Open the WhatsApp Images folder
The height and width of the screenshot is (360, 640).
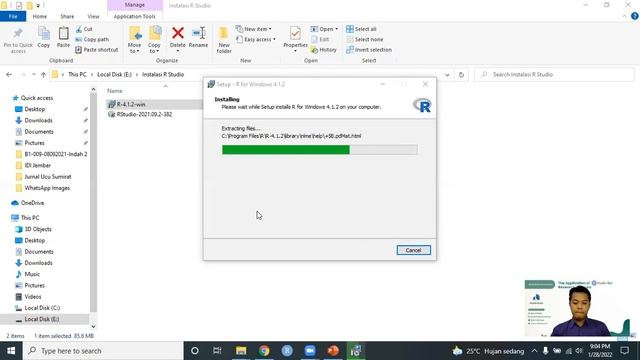[47, 188]
